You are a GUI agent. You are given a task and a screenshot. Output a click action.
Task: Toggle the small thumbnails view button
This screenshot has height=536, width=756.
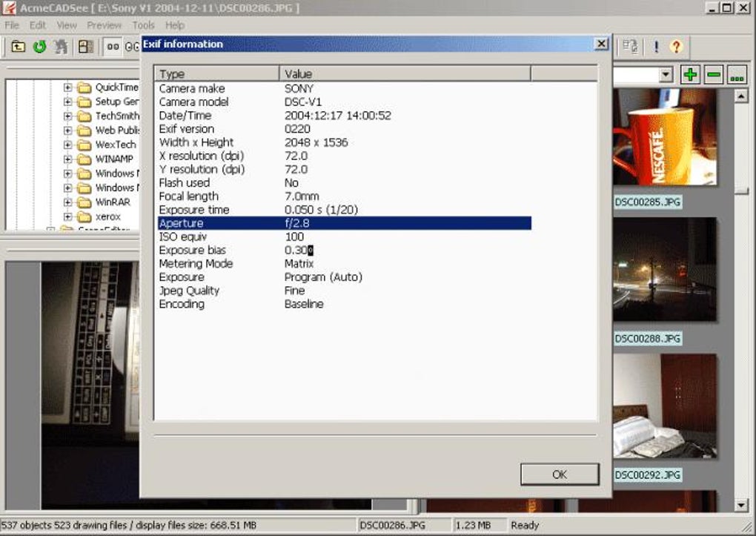click(113, 47)
